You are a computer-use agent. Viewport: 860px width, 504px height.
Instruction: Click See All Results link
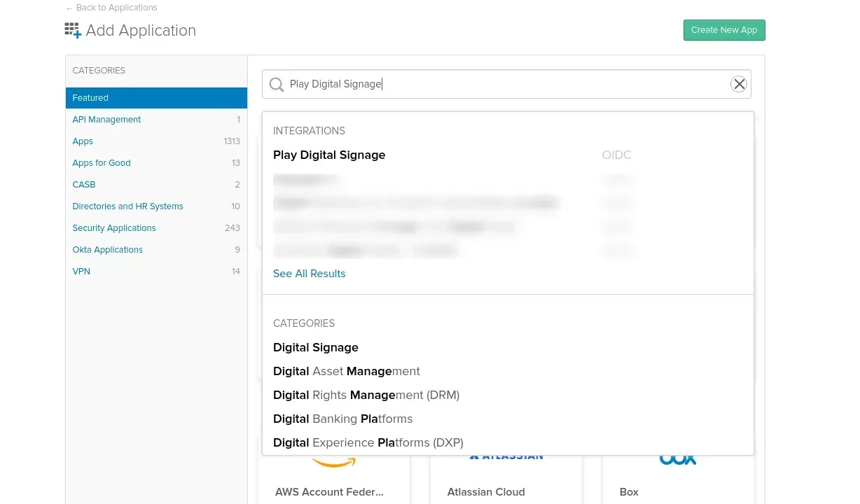pyautogui.click(x=309, y=274)
